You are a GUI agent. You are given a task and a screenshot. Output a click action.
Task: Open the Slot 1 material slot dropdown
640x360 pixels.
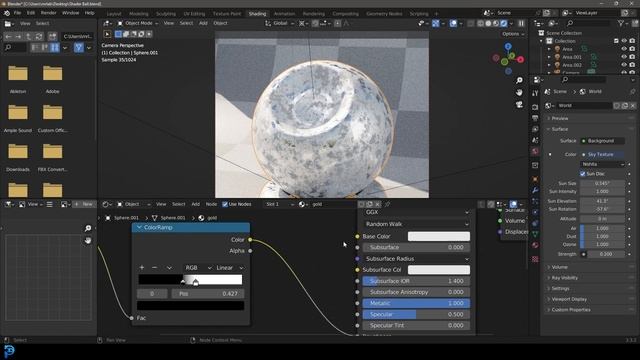[x=279, y=204]
